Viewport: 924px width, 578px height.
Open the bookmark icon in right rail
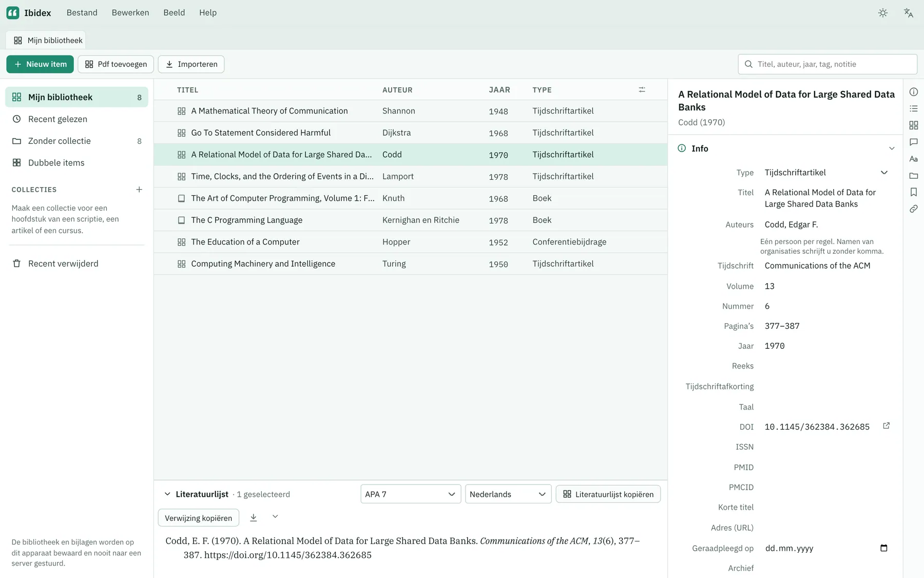click(914, 192)
